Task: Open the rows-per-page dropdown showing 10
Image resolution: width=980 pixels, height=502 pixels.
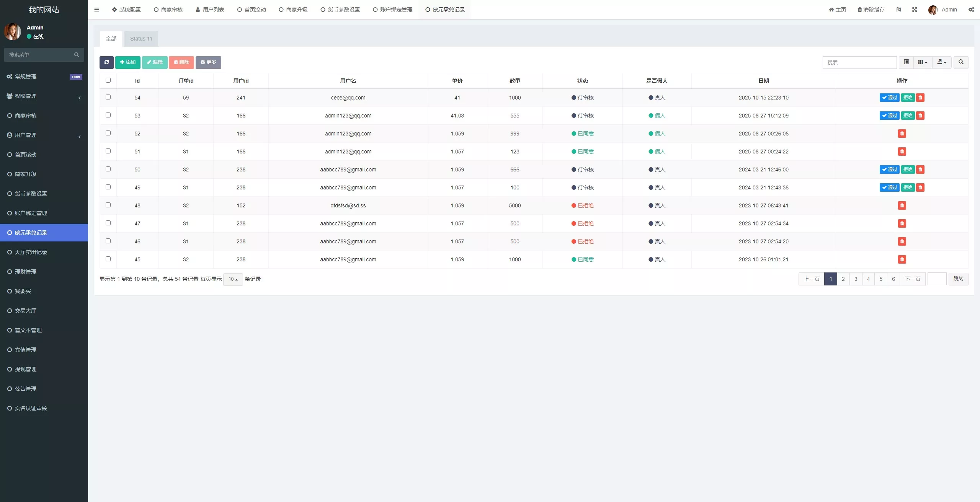Action: pos(233,279)
